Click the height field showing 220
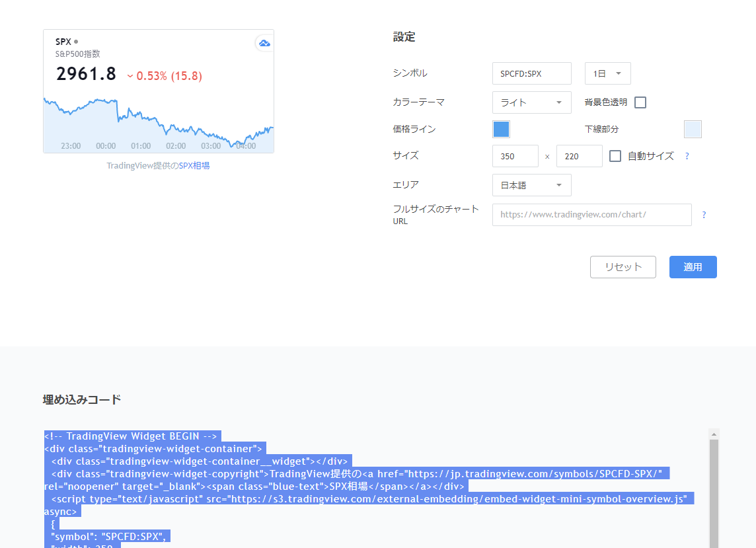The width and height of the screenshot is (756, 548). point(579,157)
